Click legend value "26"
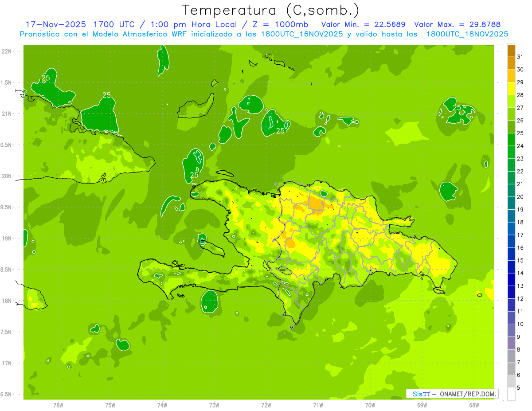 (x=520, y=120)
